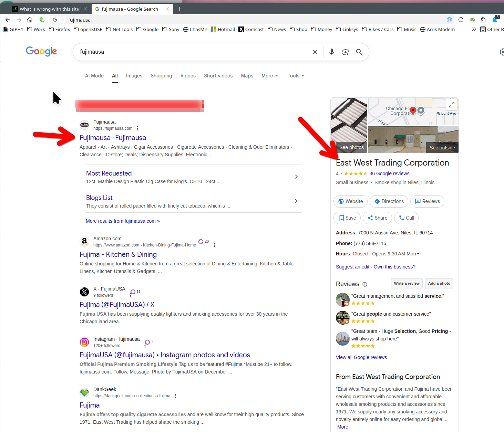Clear the search box with the X icon
Screen dimensions: 504x432
point(315,52)
